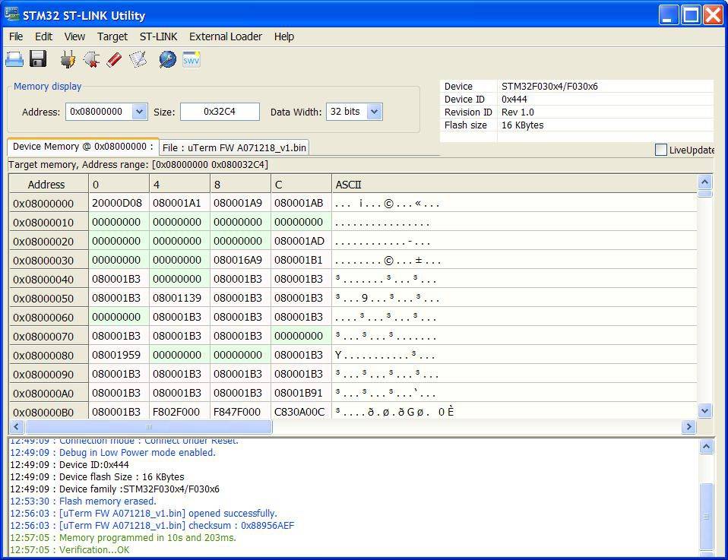Open Program and verify toolbar icon
This screenshot has width=728, height=560.
pyautogui.click(x=138, y=59)
